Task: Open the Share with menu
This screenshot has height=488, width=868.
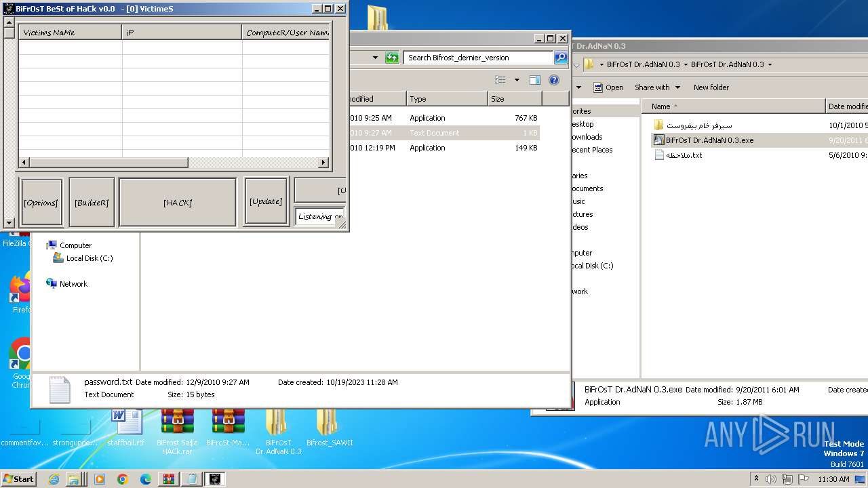Action: 656,87
